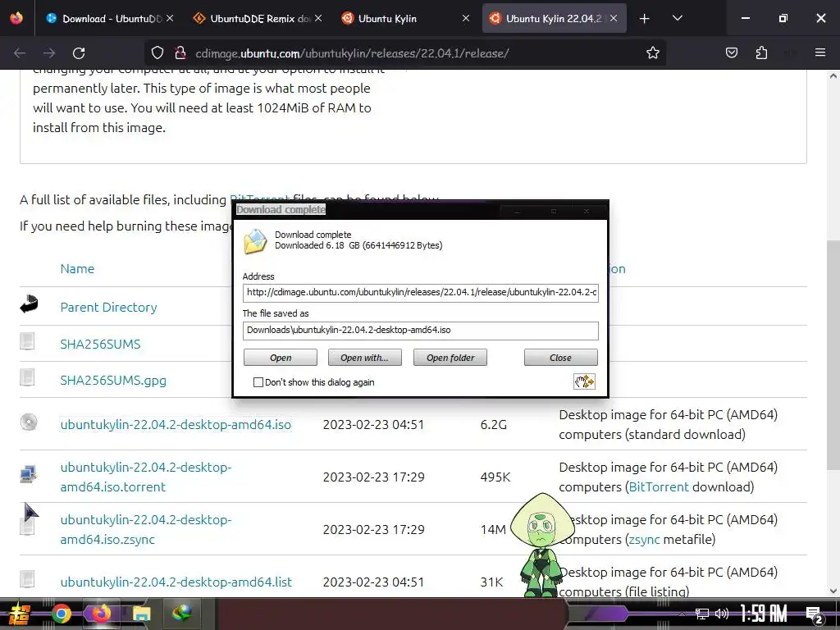The height and width of the screenshot is (630, 840).
Task: Click the file saved as path field
Action: click(421, 330)
